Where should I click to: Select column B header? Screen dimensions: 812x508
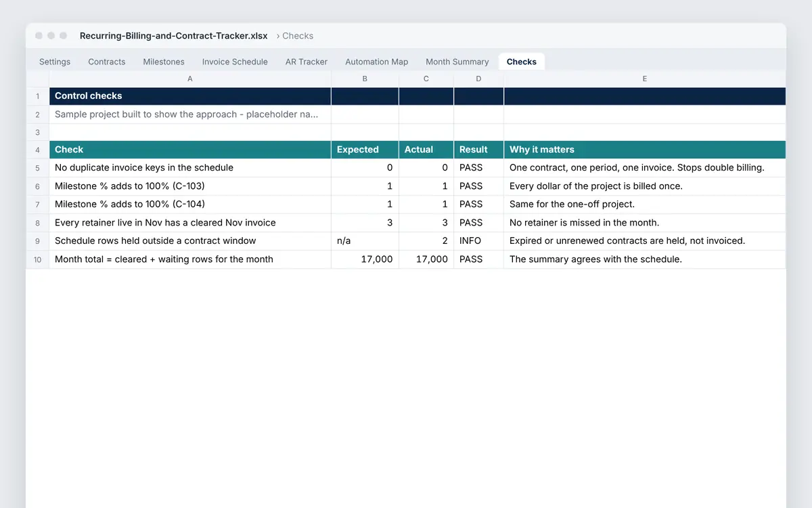(x=365, y=79)
